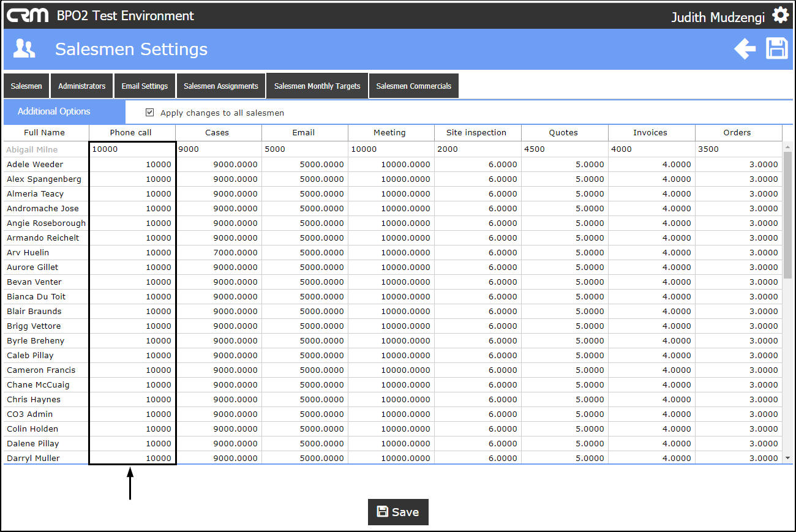The image size is (796, 532).
Task: Click the CRM logo
Action: click(x=28, y=15)
